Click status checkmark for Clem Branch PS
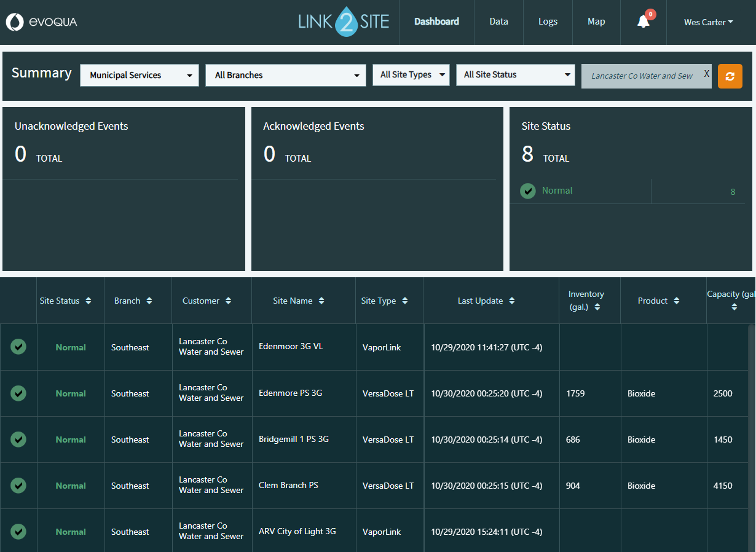756x552 pixels. (x=18, y=485)
